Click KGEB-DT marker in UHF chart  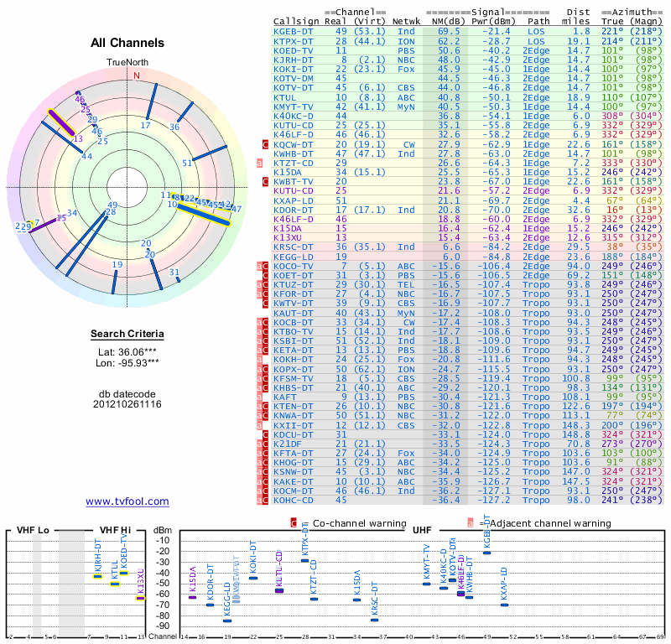pos(487,553)
